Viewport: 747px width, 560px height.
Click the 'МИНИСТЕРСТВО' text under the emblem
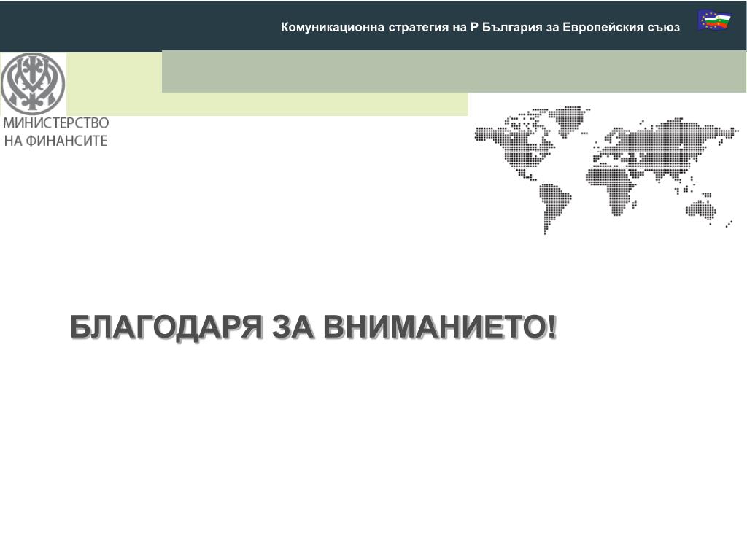coord(55,122)
